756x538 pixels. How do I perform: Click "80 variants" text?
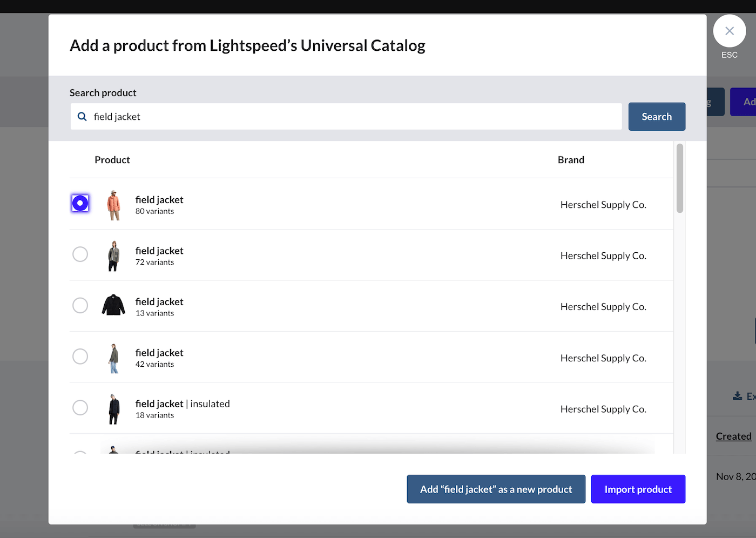[x=154, y=211]
